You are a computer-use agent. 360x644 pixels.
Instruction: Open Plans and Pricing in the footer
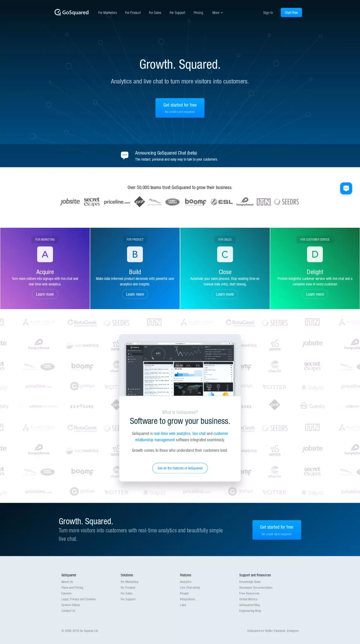pos(72,588)
